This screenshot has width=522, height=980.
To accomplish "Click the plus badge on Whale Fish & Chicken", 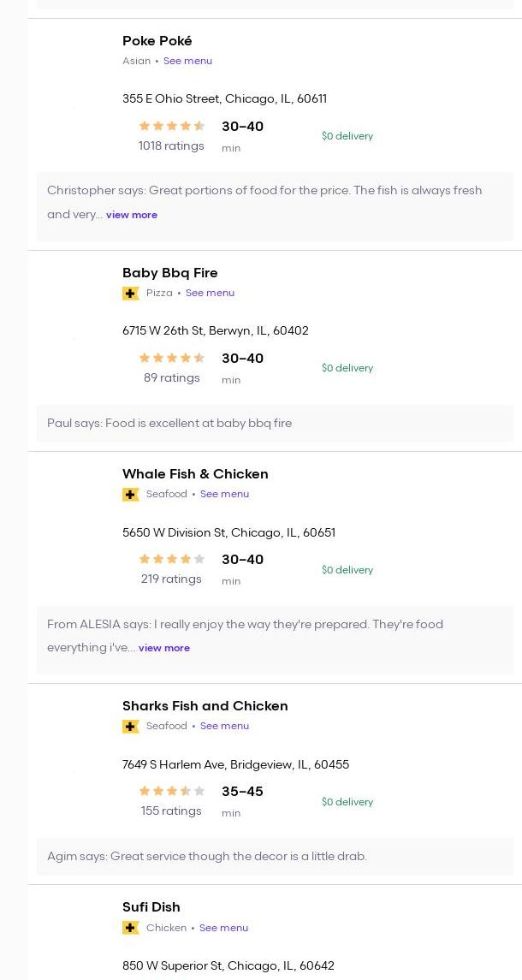I will point(131,495).
